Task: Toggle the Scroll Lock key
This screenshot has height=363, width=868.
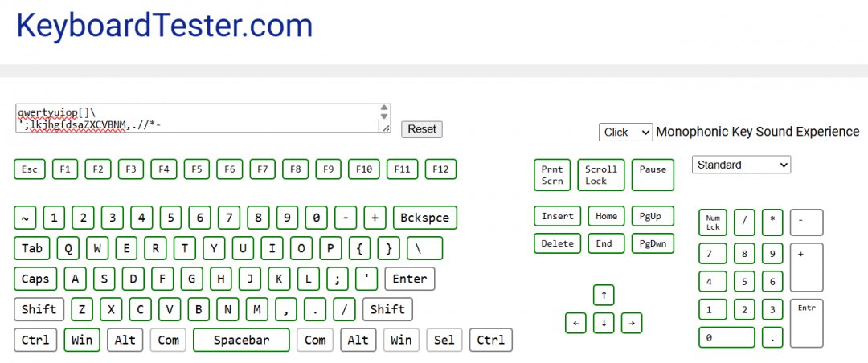Action: point(600,175)
